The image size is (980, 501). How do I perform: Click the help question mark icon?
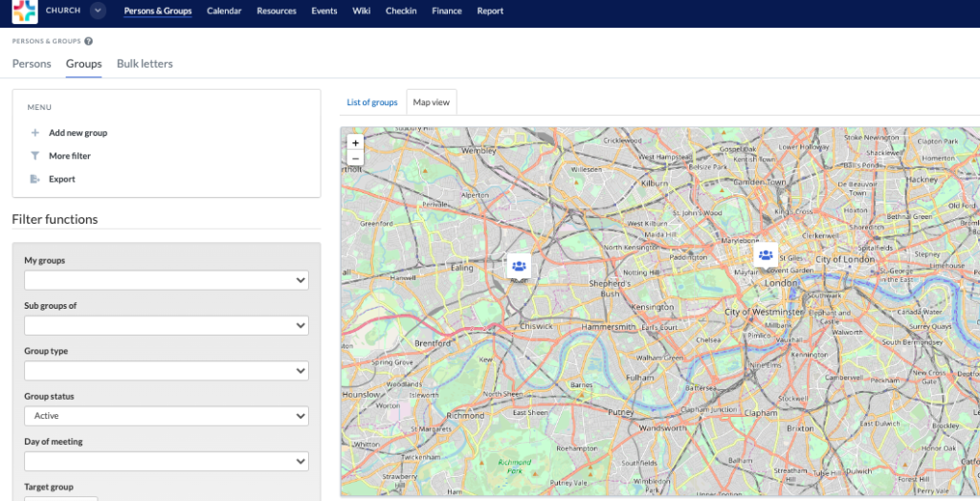[89, 41]
